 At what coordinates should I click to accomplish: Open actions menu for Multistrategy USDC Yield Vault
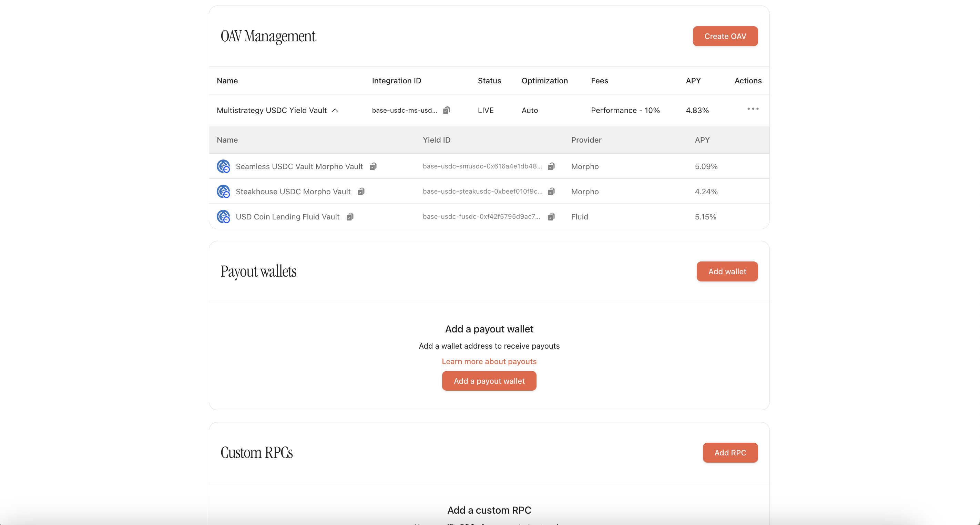pyautogui.click(x=753, y=109)
